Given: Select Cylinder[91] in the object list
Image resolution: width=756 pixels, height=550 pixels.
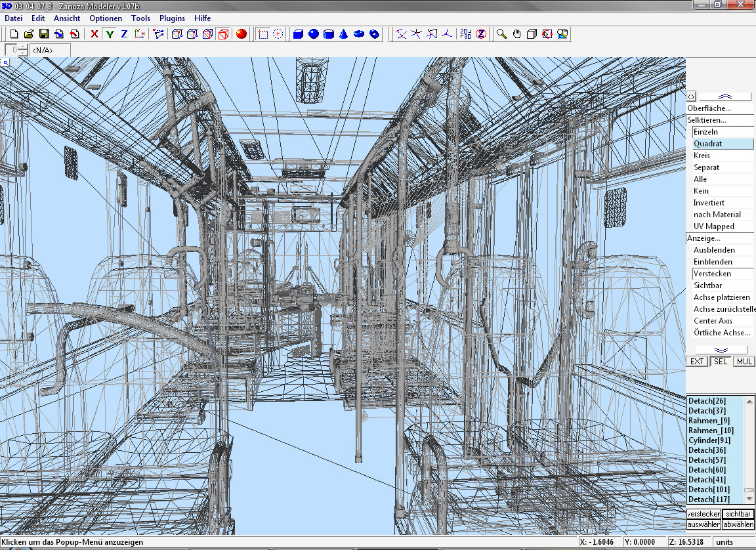Looking at the screenshot, I should (x=715, y=440).
